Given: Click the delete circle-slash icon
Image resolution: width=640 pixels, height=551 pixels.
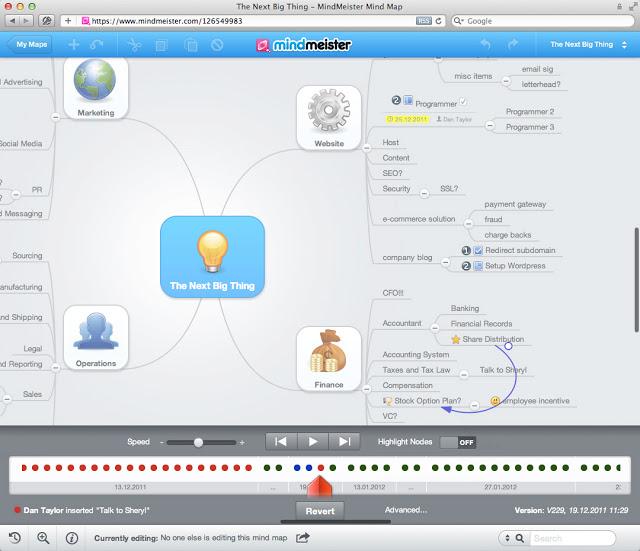Looking at the screenshot, I should tap(217, 44).
